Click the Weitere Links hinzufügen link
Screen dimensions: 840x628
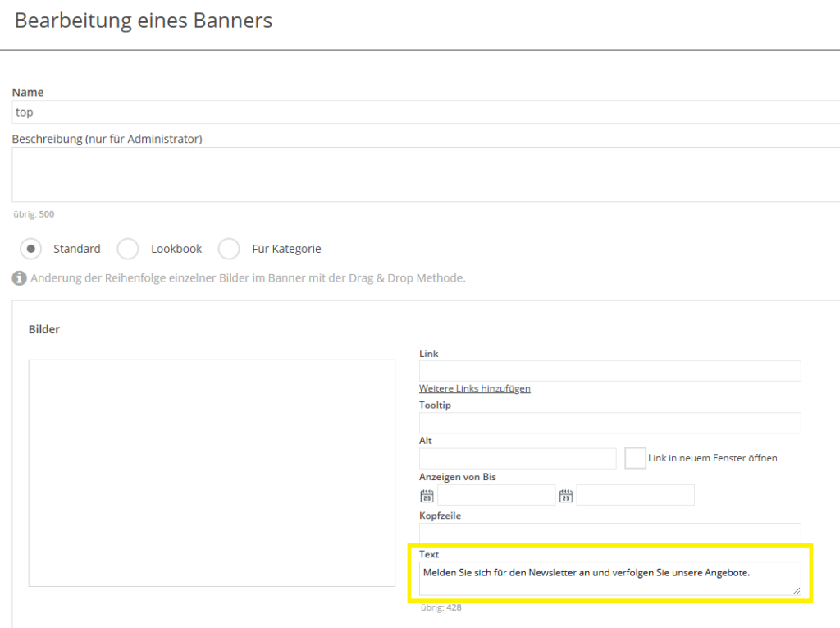475,388
